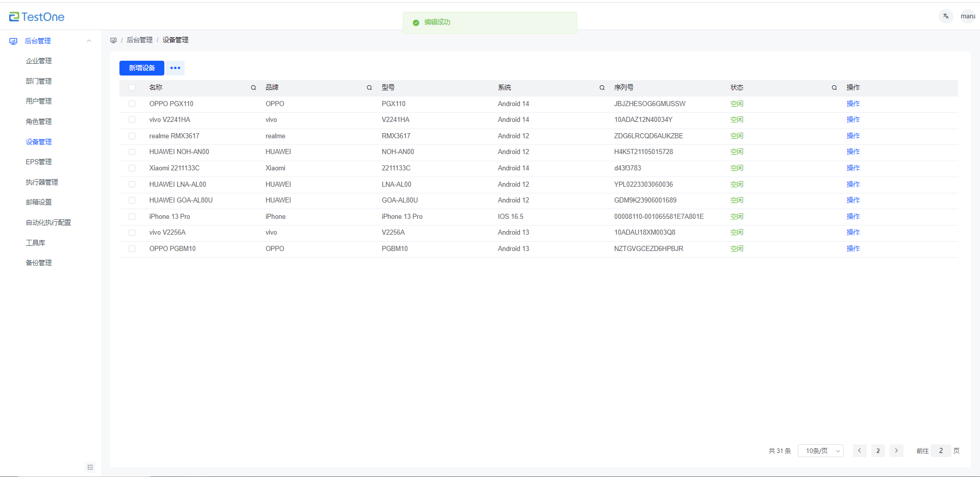Check the vivo V2241HA row checkbox
This screenshot has height=477, width=980.
(x=132, y=120)
